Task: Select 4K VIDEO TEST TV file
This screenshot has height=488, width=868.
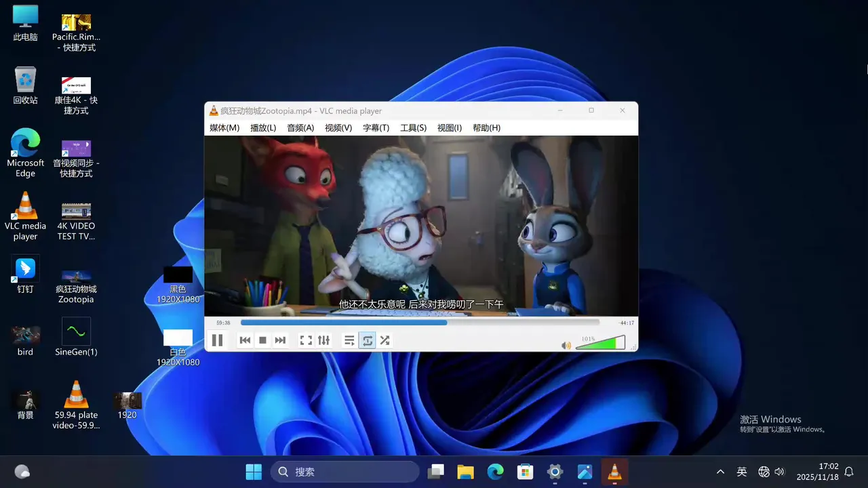Action: pyautogui.click(x=76, y=221)
